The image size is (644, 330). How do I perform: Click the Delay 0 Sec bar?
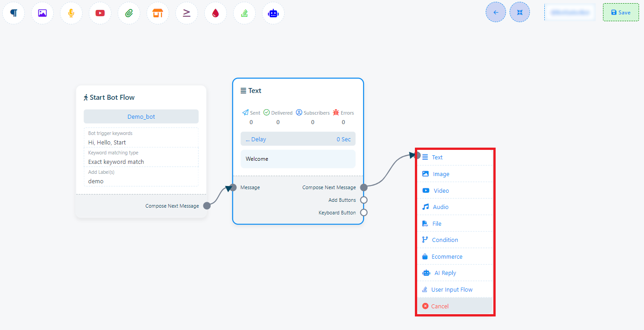298,139
